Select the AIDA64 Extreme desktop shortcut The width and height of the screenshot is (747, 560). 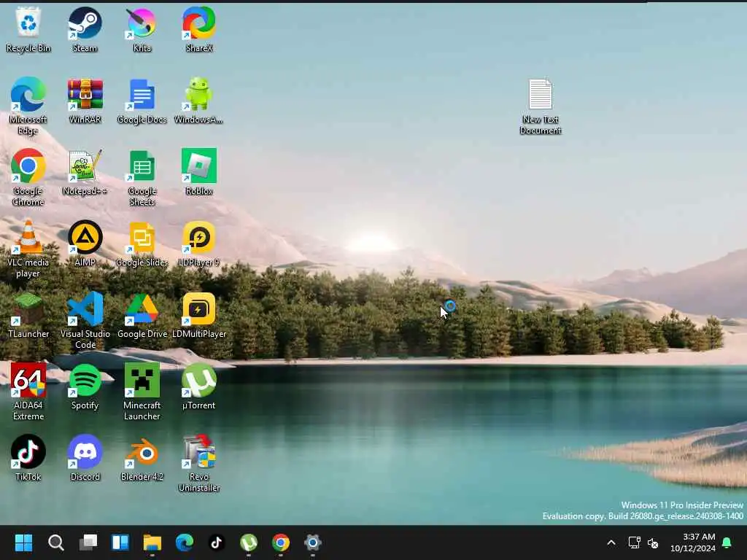click(28, 392)
